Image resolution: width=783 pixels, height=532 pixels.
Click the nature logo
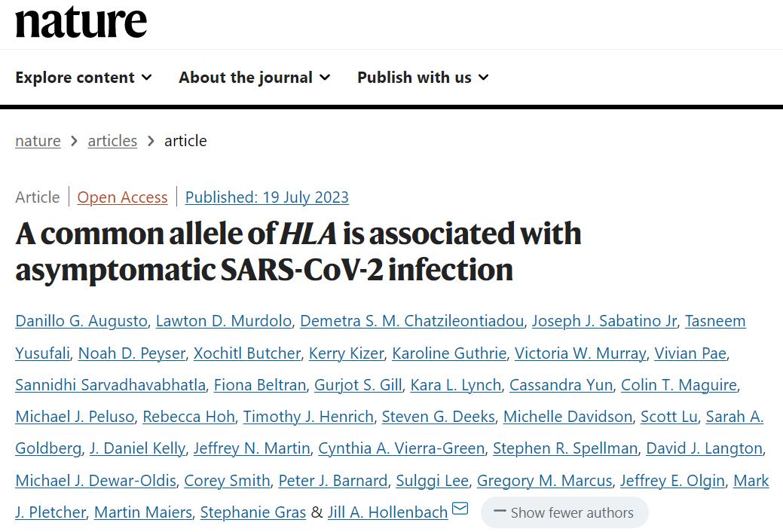coord(81,22)
